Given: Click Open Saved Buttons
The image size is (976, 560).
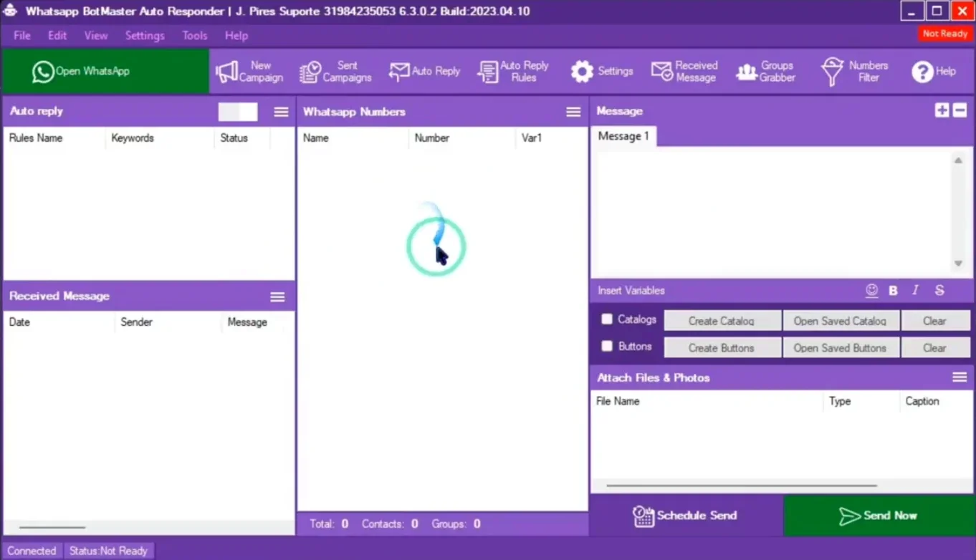Looking at the screenshot, I should [841, 348].
